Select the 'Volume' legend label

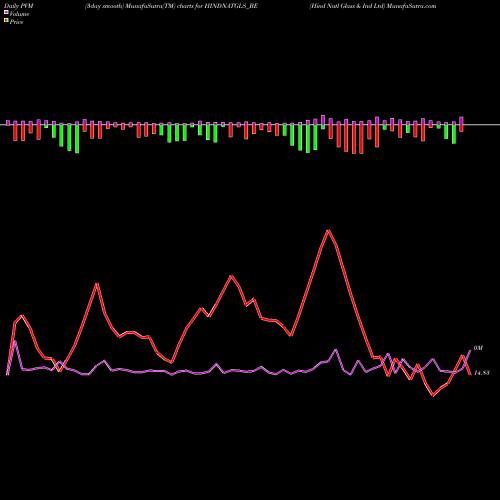pyautogui.click(x=19, y=14)
